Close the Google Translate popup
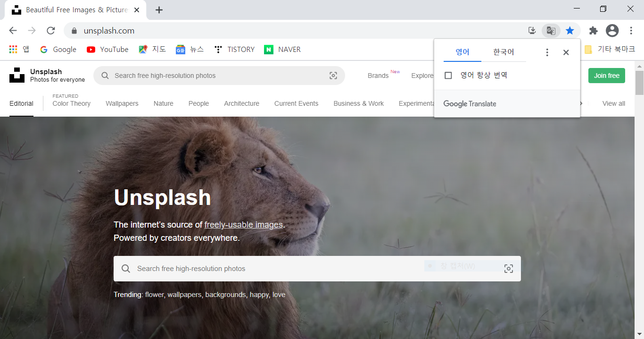This screenshot has height=339, width=644. (x=566, y=52)
